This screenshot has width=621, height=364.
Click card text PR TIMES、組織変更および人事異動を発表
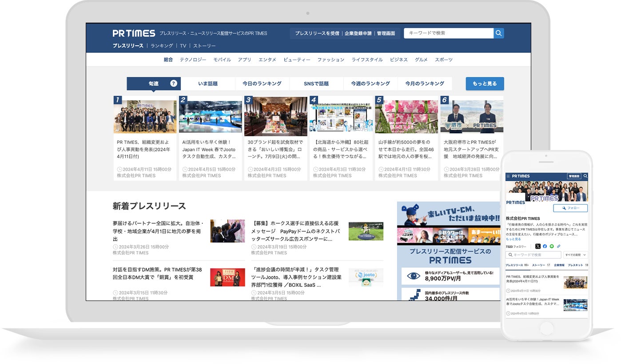pyautogui.click(x=144, y=150)
